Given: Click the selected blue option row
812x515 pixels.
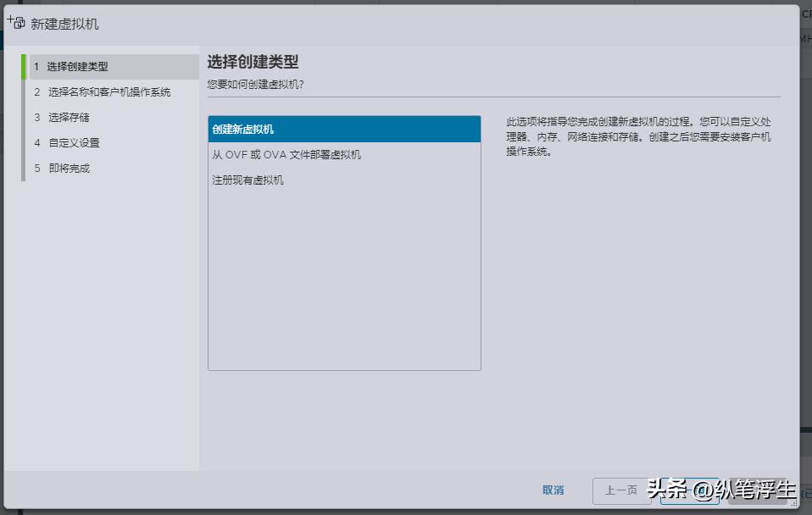Looking at the screenshot, I should (343, 127).
